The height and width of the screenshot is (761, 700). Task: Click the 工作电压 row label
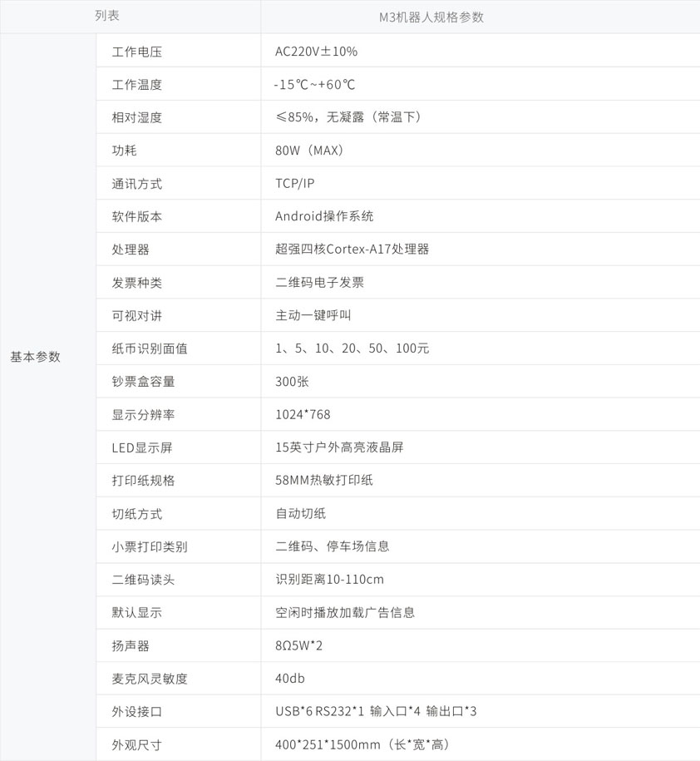137,52
